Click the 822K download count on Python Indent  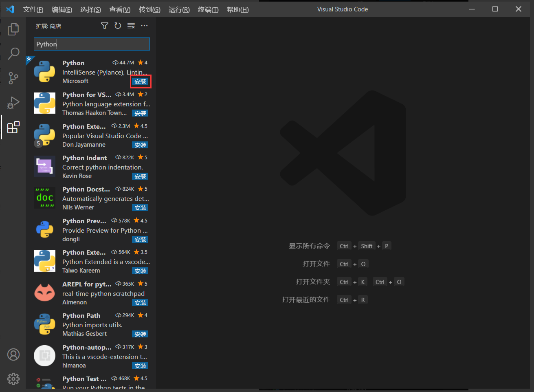tap(125, 157)
